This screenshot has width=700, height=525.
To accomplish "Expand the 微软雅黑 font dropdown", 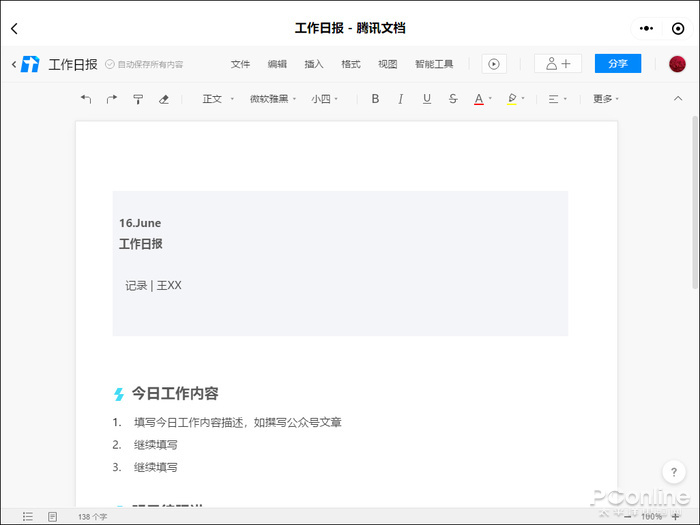I will point(273,99).
